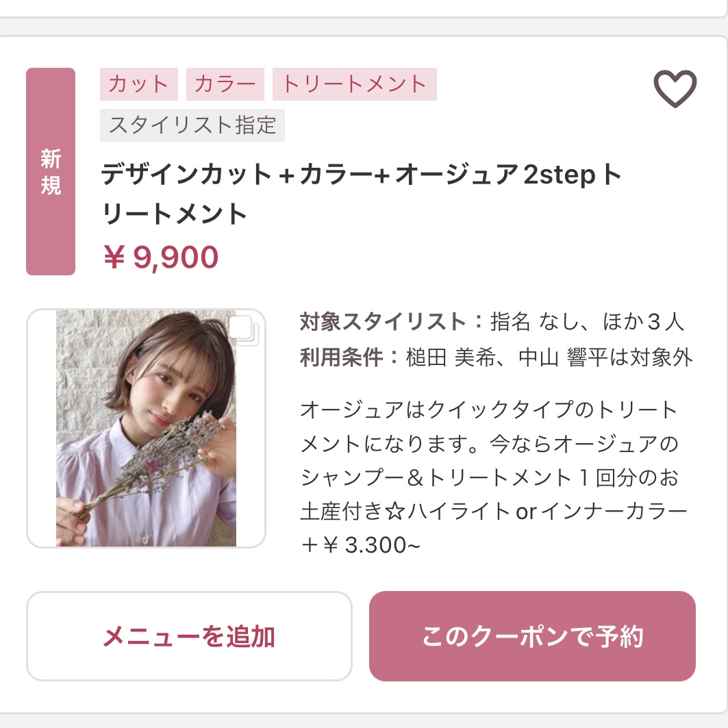This screenshot has height=728, width=728.
Task: Click the 利用条件 label
Action: click(x=341, y=357)
